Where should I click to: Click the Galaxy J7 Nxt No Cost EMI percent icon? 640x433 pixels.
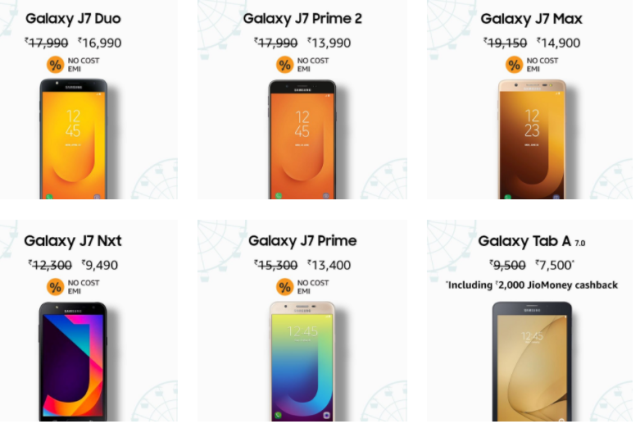click(x=55, y=287)
